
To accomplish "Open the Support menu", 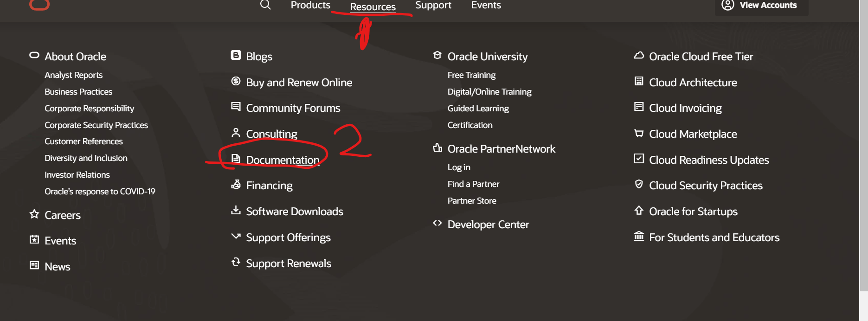I will point(433,5).
